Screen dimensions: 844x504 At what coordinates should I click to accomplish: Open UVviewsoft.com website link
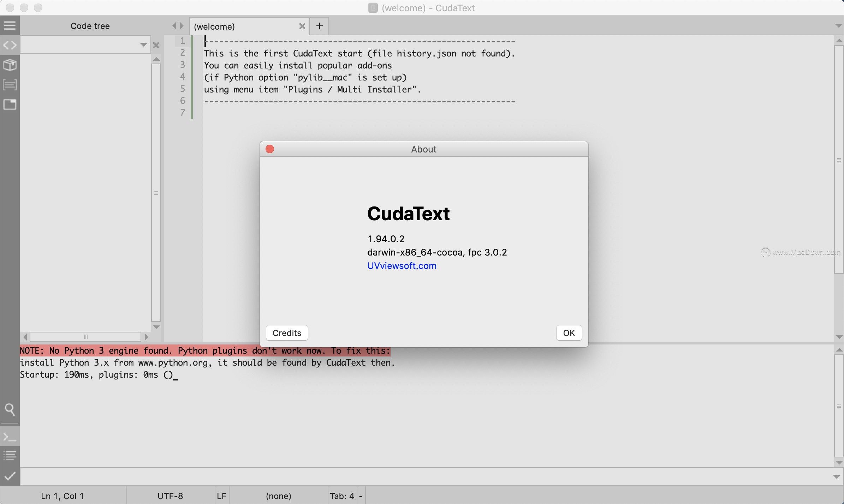(x=402, y=266)
